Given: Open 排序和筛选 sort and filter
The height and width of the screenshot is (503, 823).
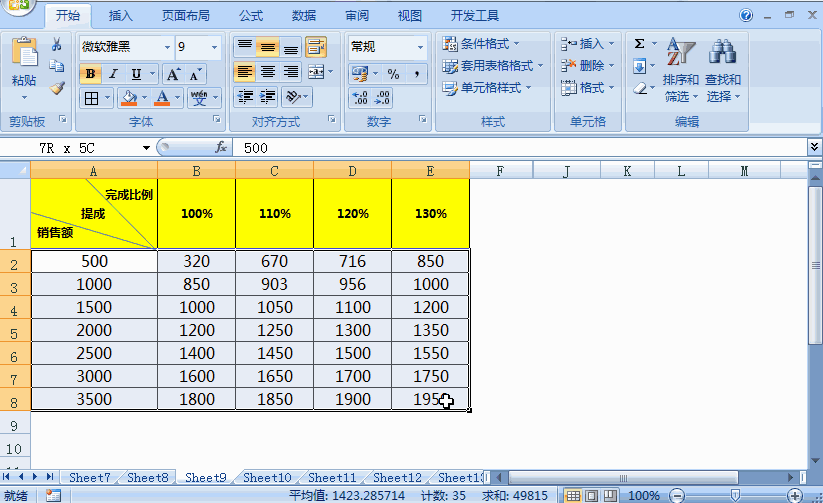Looking at the screenshot, I should click(x=681, y=69).
